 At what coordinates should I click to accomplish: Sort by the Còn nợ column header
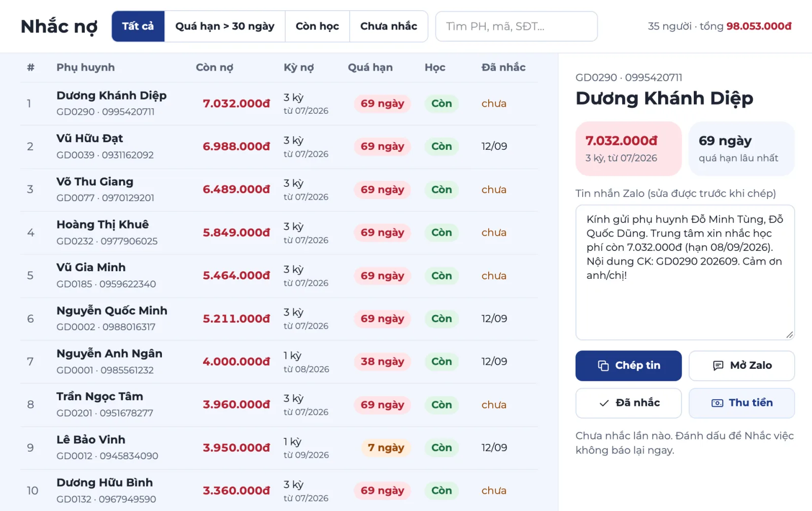(x=214, y=68)
